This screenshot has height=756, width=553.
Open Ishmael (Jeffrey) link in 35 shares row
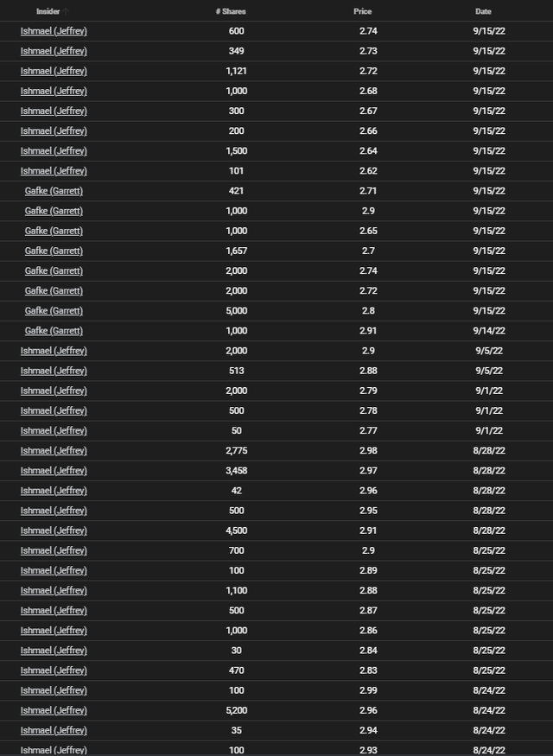[54, 731]
